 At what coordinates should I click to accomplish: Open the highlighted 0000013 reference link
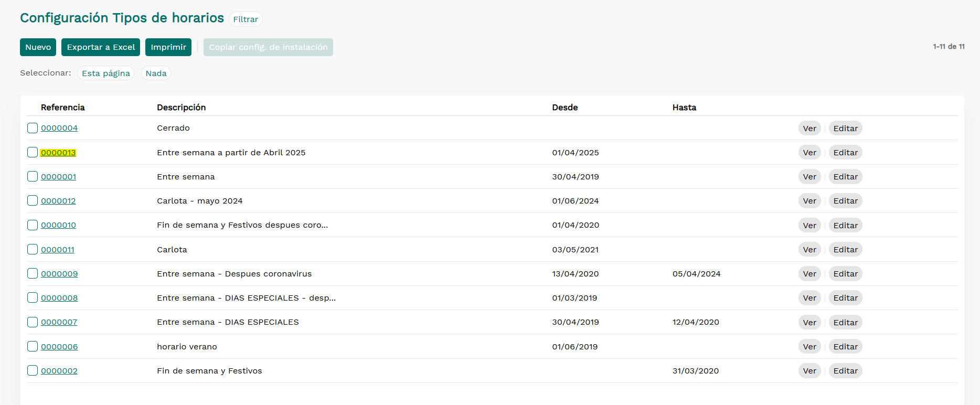[x=58, y=153]
